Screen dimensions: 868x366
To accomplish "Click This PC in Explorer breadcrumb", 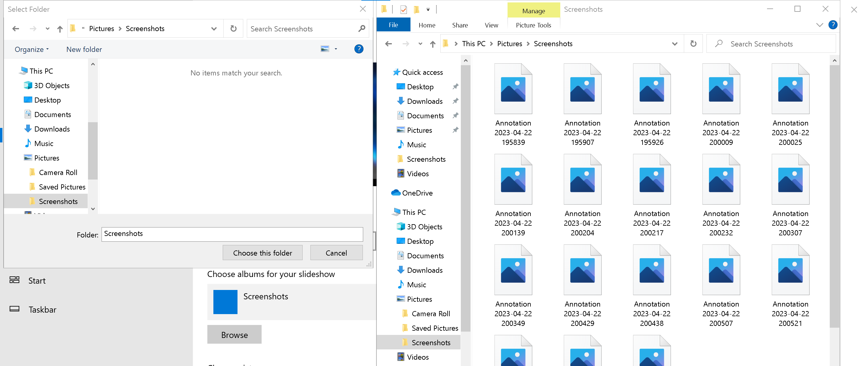I will 473,44.
